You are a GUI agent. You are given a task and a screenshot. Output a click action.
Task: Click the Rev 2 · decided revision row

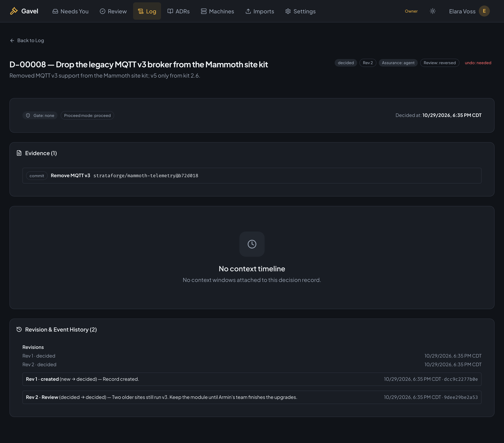click(x=252, y=365)
